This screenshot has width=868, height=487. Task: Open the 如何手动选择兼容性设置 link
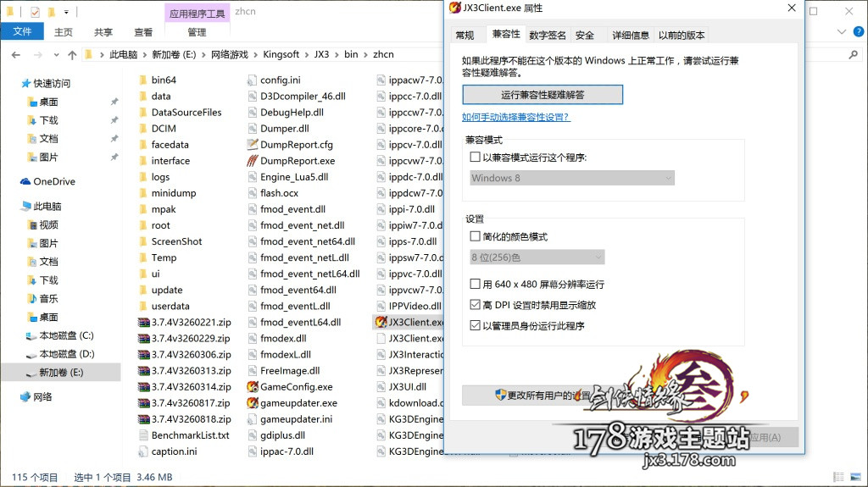coord(515,118)
